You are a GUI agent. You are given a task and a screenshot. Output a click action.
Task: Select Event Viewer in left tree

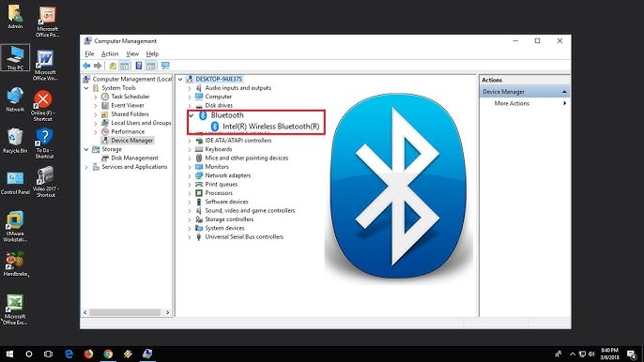128,105
